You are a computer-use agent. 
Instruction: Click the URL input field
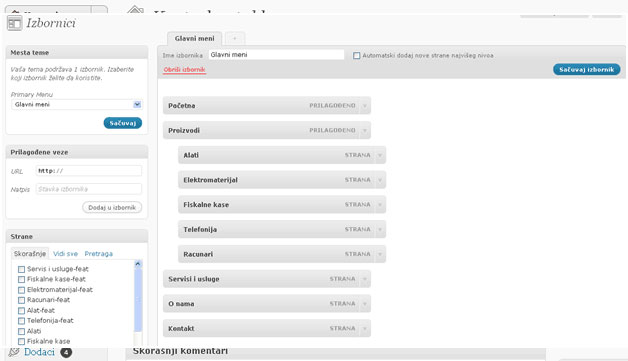point(89,171)
